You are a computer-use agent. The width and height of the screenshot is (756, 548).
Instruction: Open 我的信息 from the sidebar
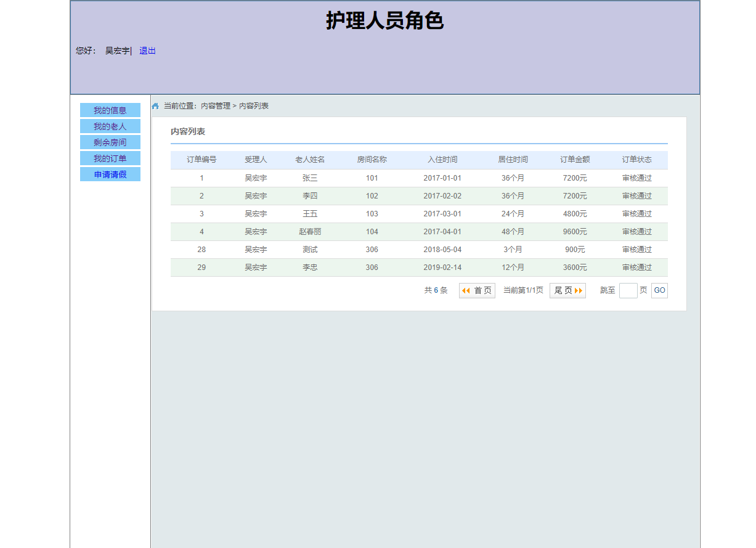tap(110, 110)
